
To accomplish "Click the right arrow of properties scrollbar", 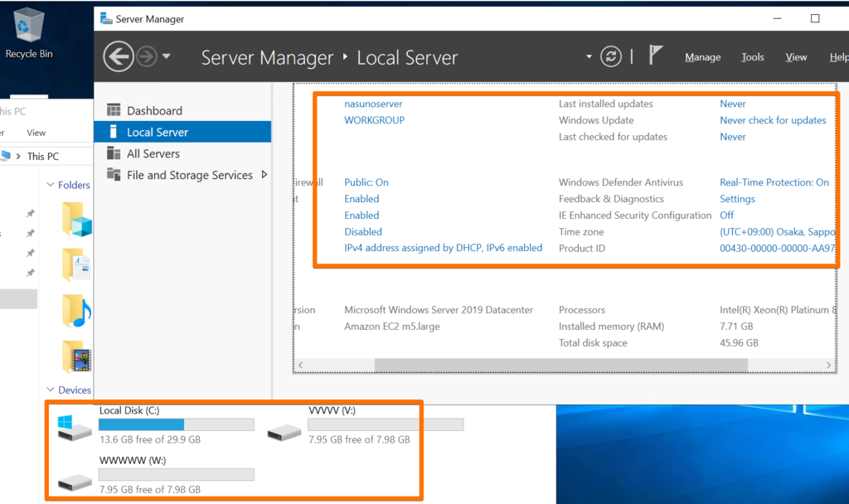I will tap(828, 365).
